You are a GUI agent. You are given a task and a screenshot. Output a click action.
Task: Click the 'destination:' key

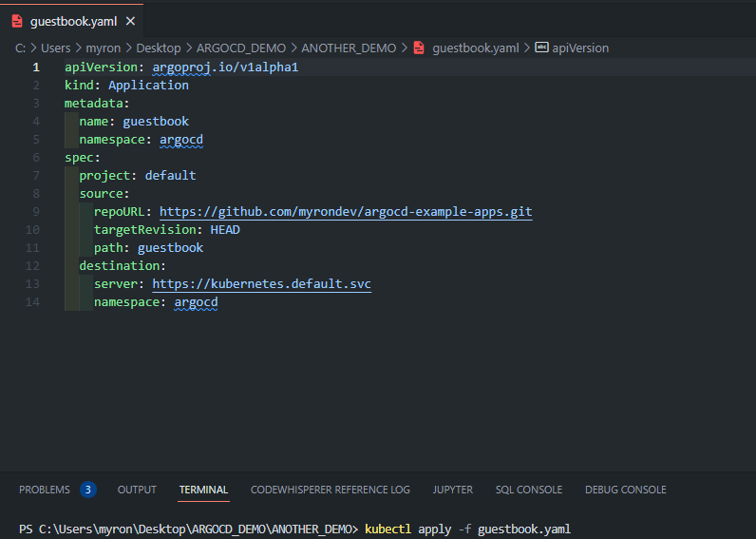(123, 266)
